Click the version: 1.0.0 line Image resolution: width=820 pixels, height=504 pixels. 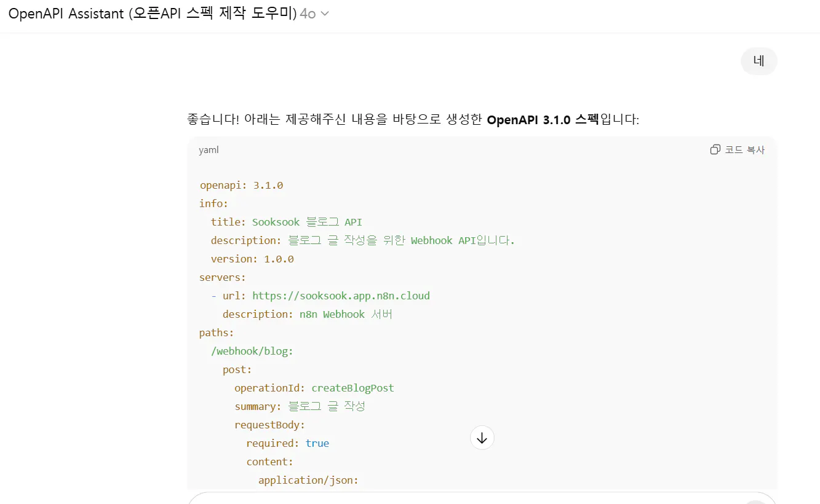tap(252, 259)
